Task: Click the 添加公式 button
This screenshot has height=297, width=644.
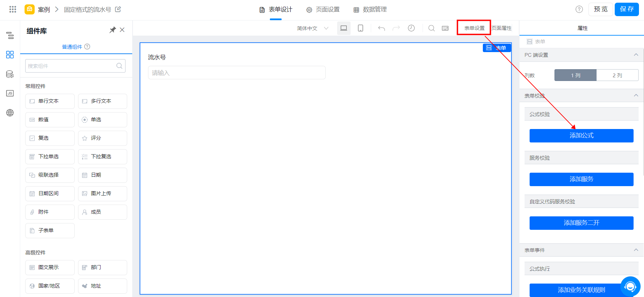Action: point(581,136)
